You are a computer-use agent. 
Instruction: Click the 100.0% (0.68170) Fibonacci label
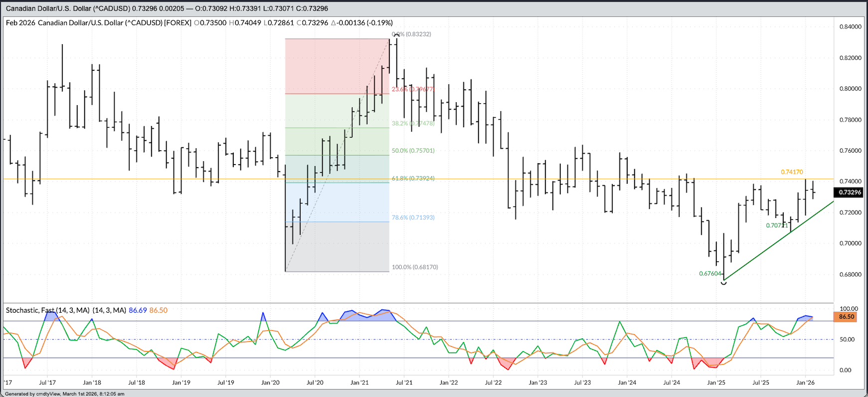(415, 267)
